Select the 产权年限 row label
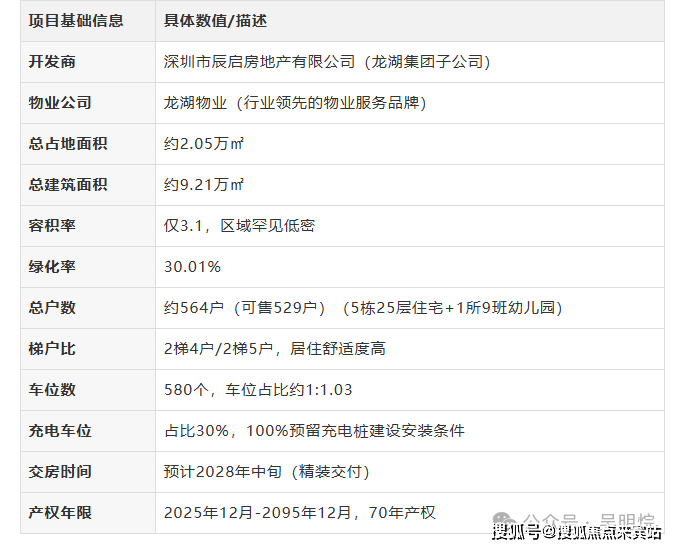Image resolution: width=676 pixels, height=549 pixels. [x=60, y=512]
